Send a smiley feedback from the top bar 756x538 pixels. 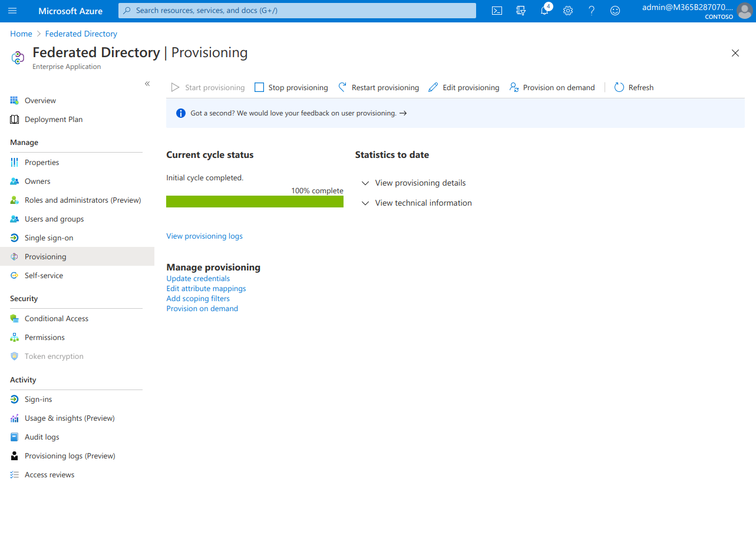[x=615, y=11]
